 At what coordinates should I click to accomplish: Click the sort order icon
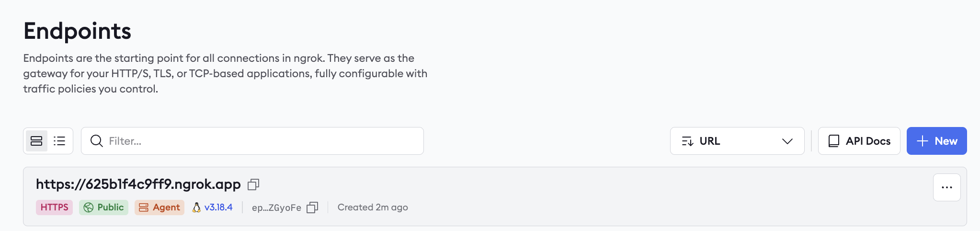point(687,141)
